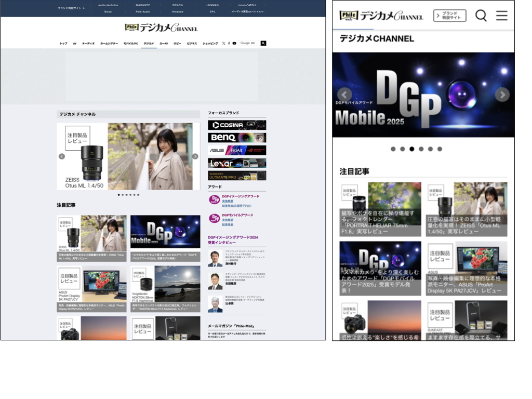Click next arrow on desktop ZEISS carousel
The height and width of the screenshot is (399, 532).
(x=195, y=156)
